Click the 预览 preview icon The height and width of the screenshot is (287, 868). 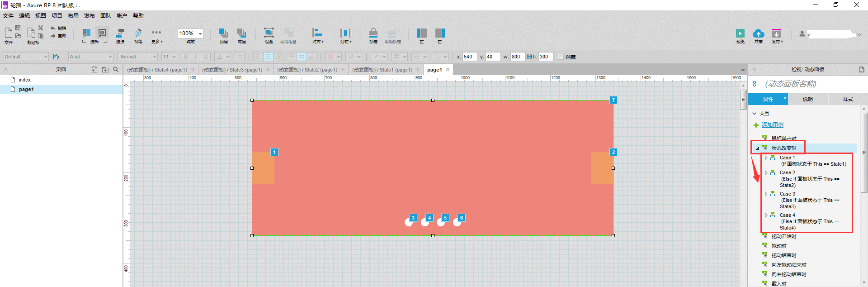[x=740, y=36]
